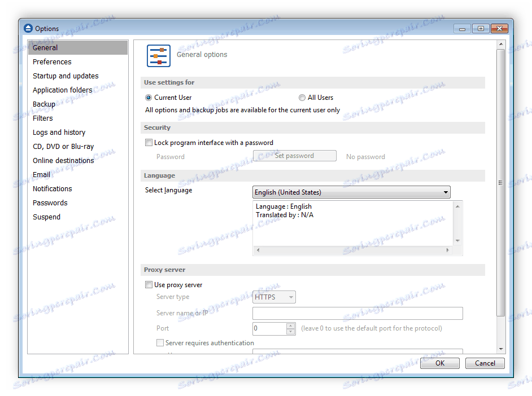Open Online destinations settings

point(78,161)
